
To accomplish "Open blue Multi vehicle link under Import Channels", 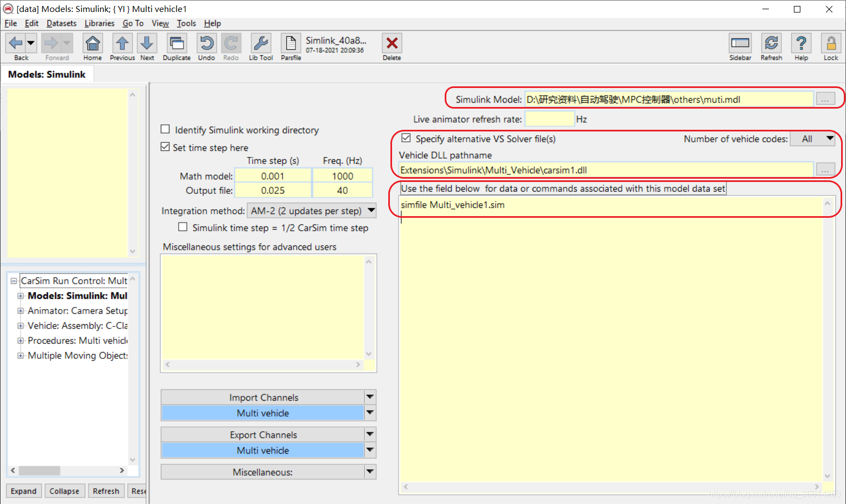I will click(263, 413).
